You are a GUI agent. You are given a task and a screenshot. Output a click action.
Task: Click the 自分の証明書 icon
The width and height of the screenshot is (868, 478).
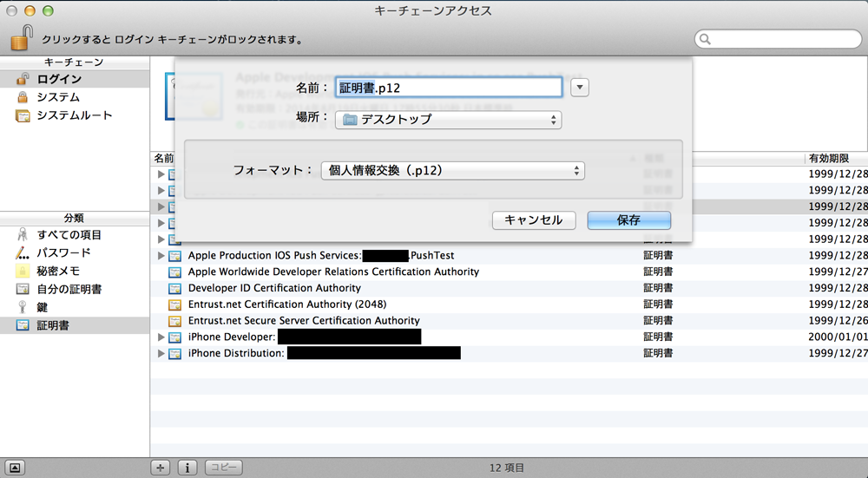23,289
